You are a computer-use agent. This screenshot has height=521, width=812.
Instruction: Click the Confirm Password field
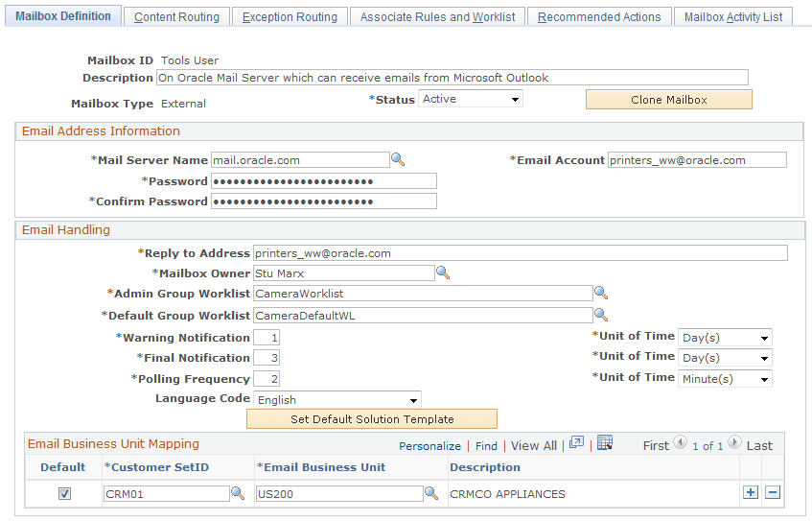[x=324, y=201]
